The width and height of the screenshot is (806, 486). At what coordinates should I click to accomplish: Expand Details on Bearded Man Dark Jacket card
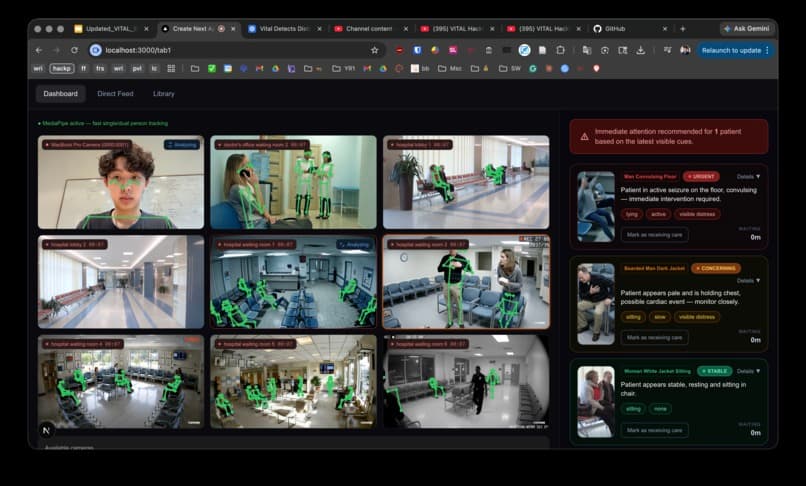click(x=748, y=281)
